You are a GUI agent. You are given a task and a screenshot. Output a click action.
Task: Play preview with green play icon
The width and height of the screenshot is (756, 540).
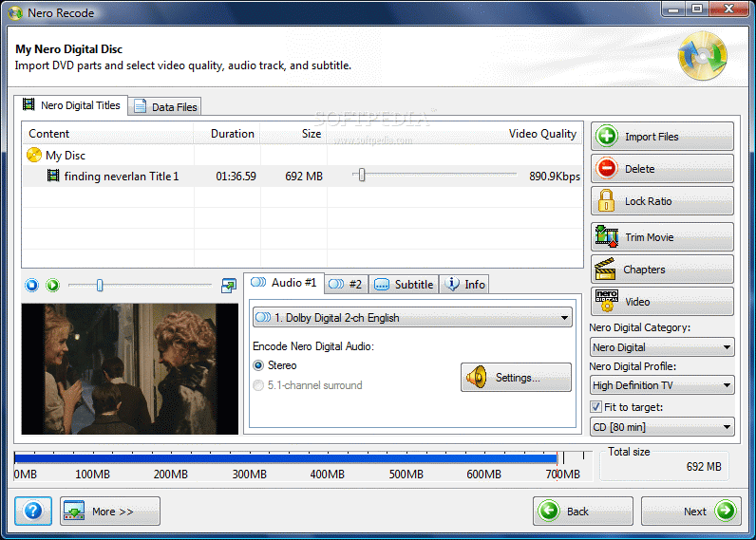52,285
